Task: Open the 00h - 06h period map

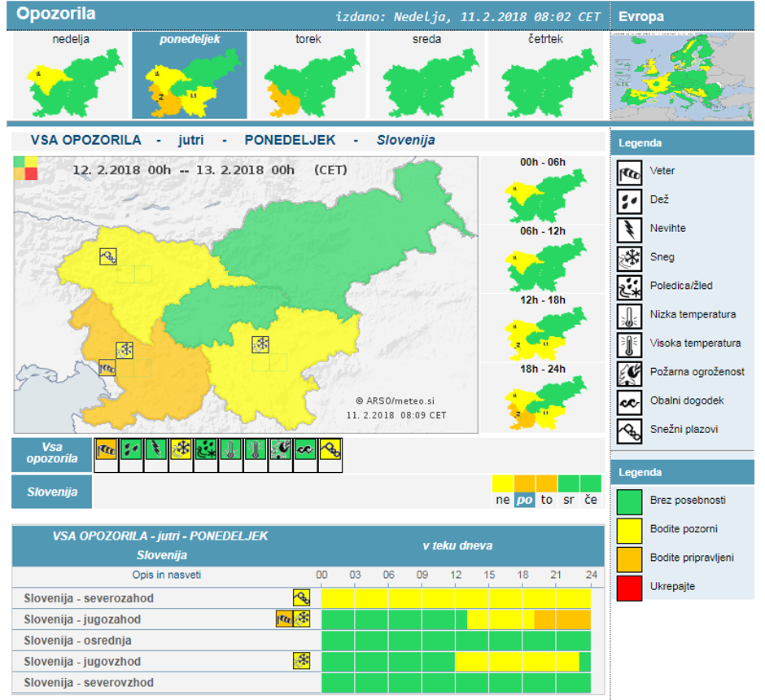Action: point(542,195)
